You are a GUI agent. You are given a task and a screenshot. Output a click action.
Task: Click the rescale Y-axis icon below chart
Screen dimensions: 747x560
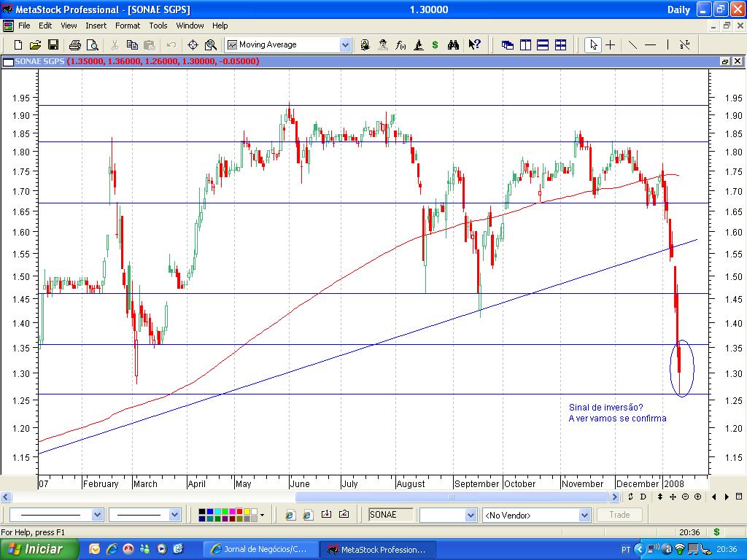[x=659, y=497]
